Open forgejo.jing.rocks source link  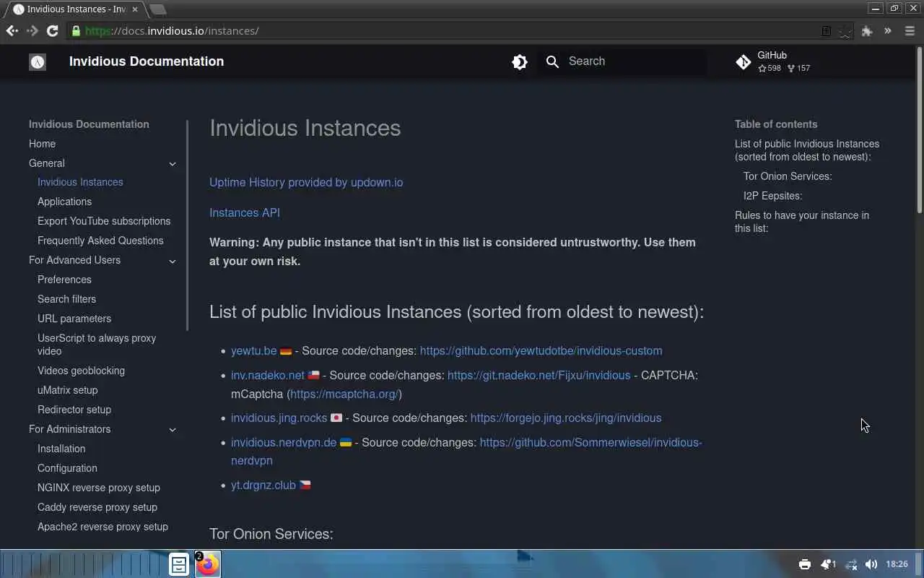click(x=566, y=418)
